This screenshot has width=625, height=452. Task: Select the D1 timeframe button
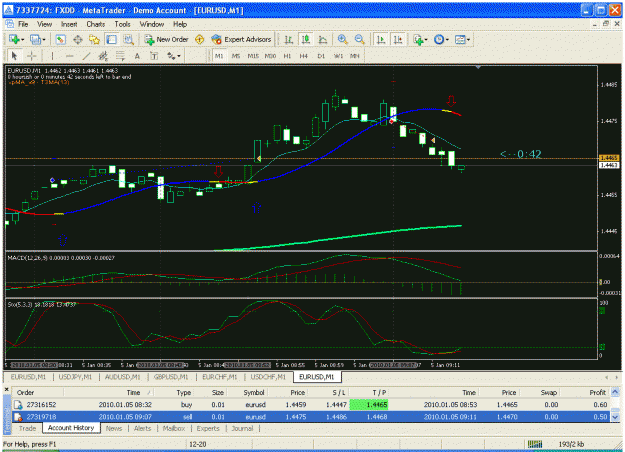pyautogui.click(x=321, y=56)
